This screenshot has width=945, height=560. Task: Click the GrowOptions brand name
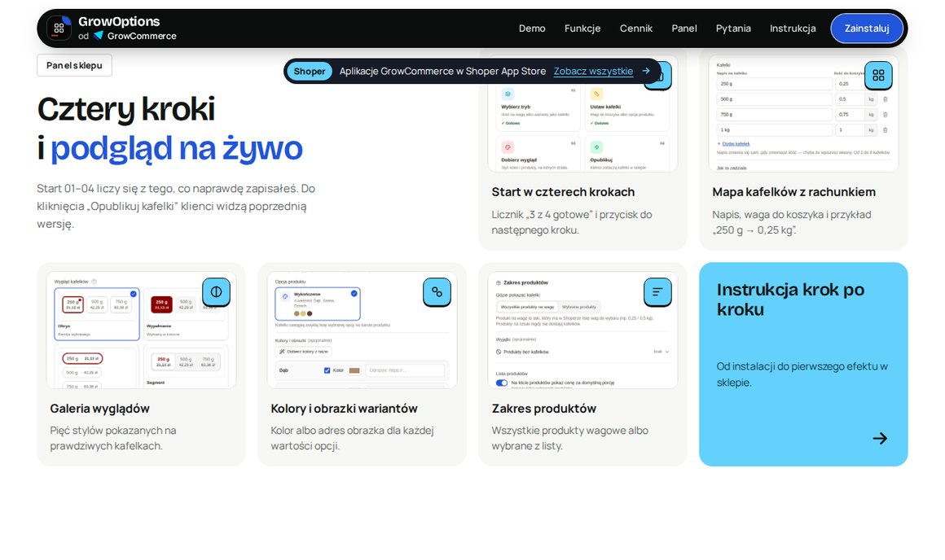click(119, 22)
